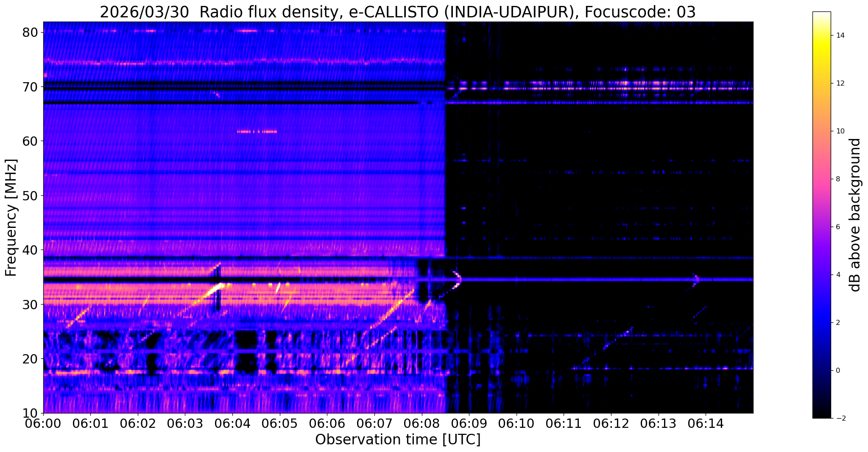Click the colorbar tick label 12
This screenshot has width=868, height=452.
840,83
